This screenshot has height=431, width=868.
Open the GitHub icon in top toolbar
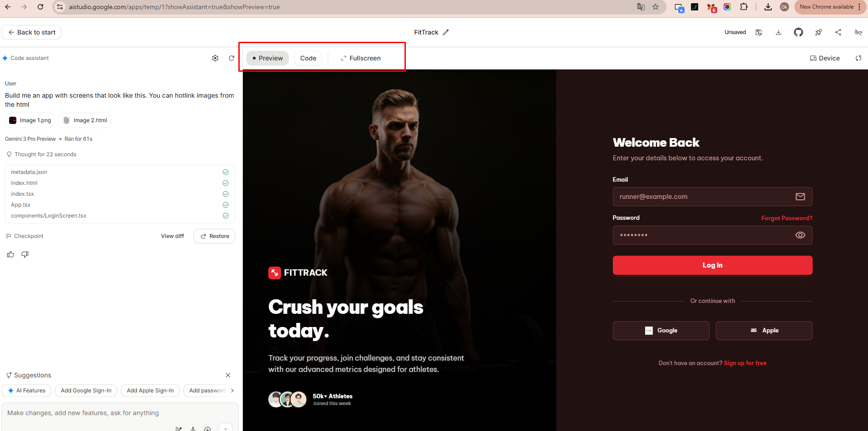799,32
